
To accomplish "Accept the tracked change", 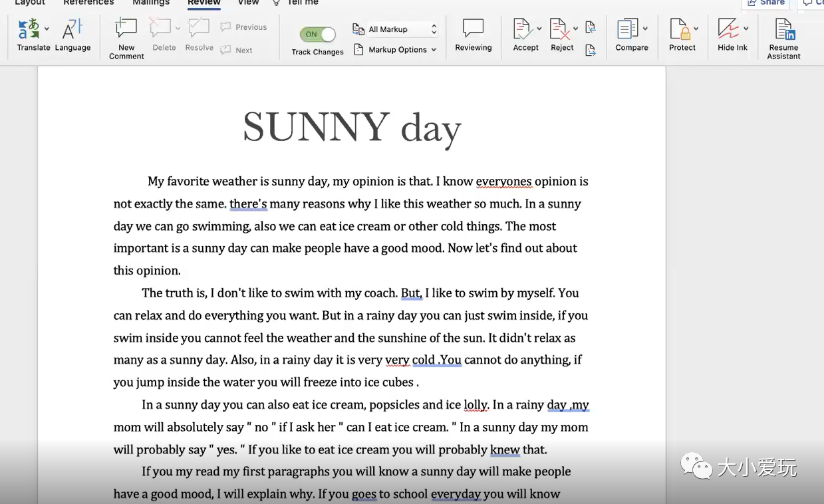I will pos(523,30).
